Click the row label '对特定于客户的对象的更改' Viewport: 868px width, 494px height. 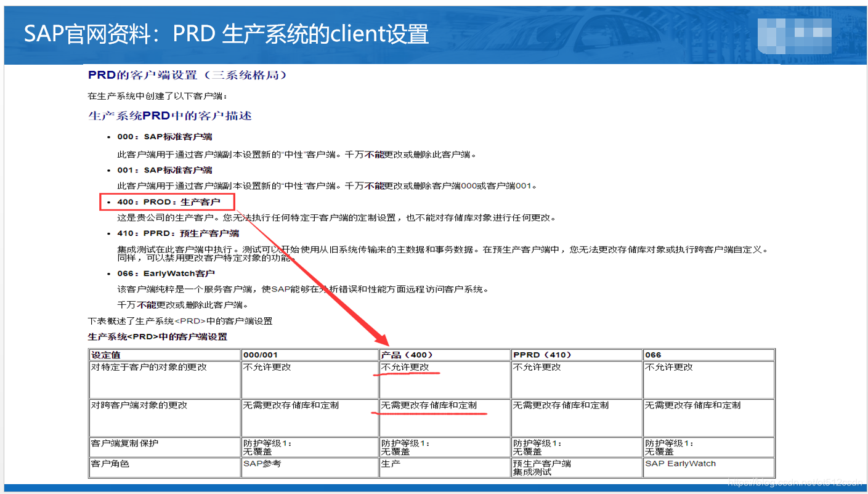point(149,367)
